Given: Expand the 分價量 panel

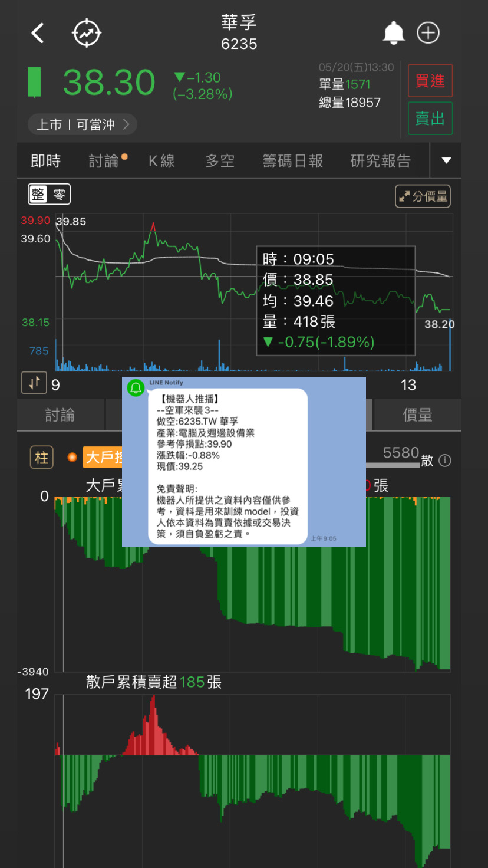Looking at the screenshot, I should tap(423, 196).
